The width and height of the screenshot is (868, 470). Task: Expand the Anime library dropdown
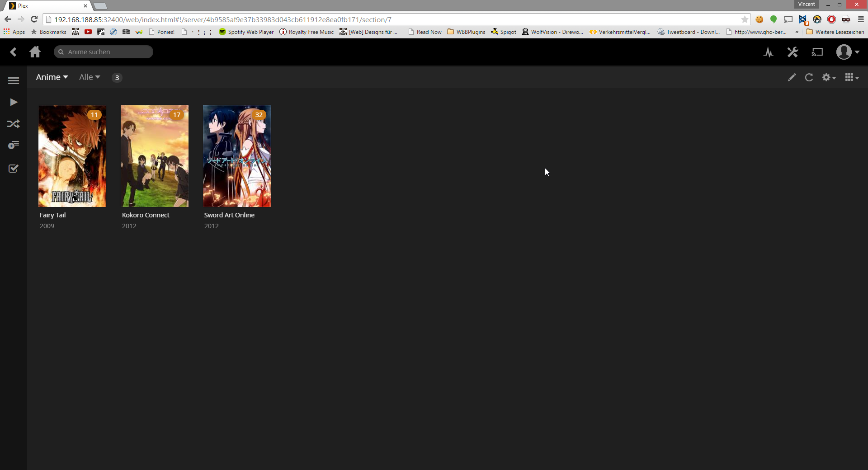tap(52, 77)
